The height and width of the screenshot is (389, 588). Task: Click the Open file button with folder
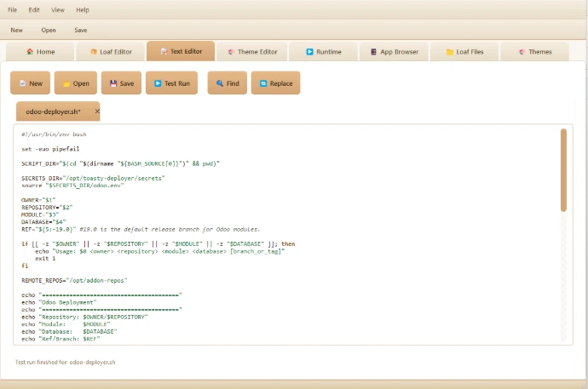76,83
